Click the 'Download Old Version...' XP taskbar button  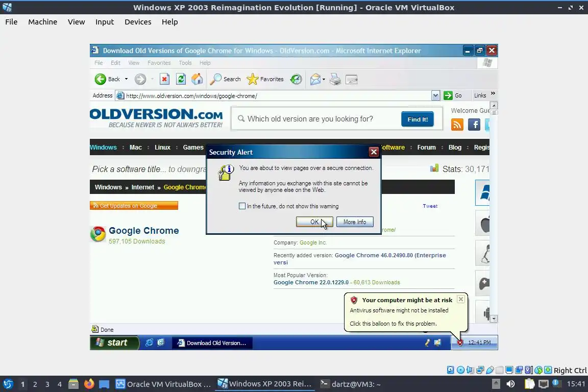coord(212,343)
